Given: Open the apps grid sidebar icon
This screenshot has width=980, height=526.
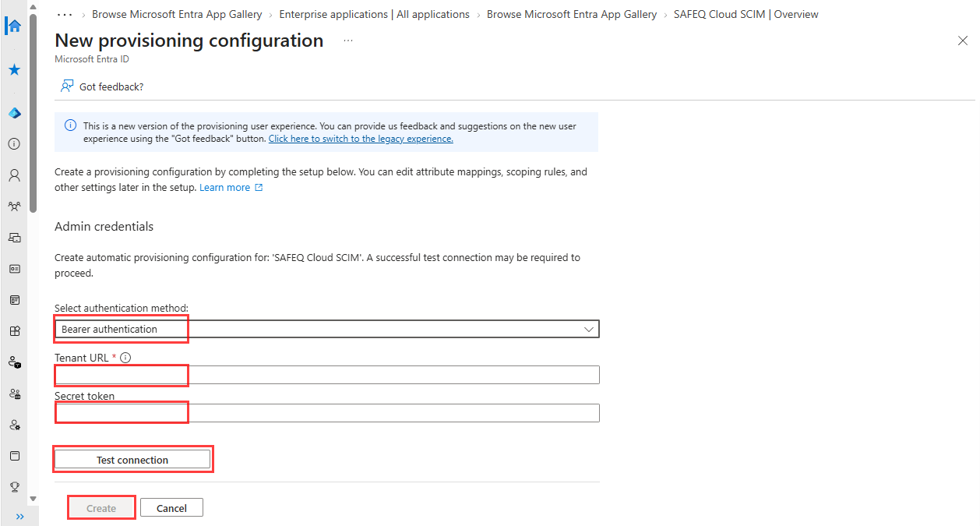Looking at the screenshot, I should pyautogui.click(x=14, y=331).
